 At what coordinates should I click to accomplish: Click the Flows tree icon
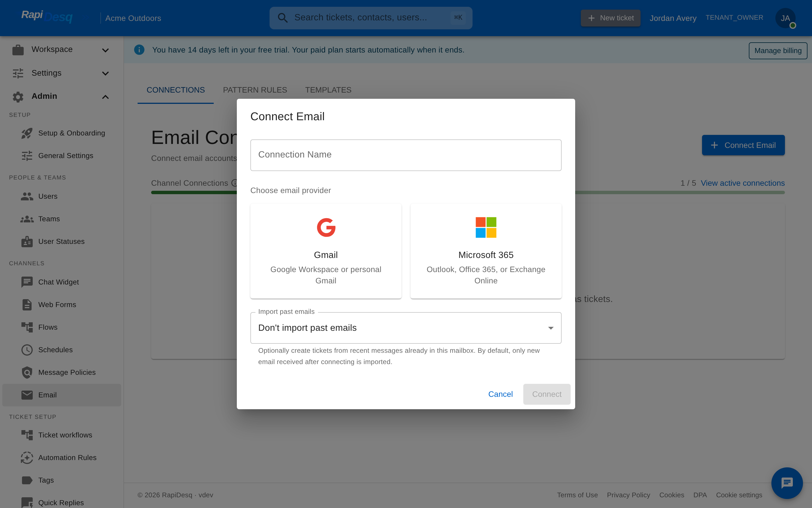click(27, 327)
